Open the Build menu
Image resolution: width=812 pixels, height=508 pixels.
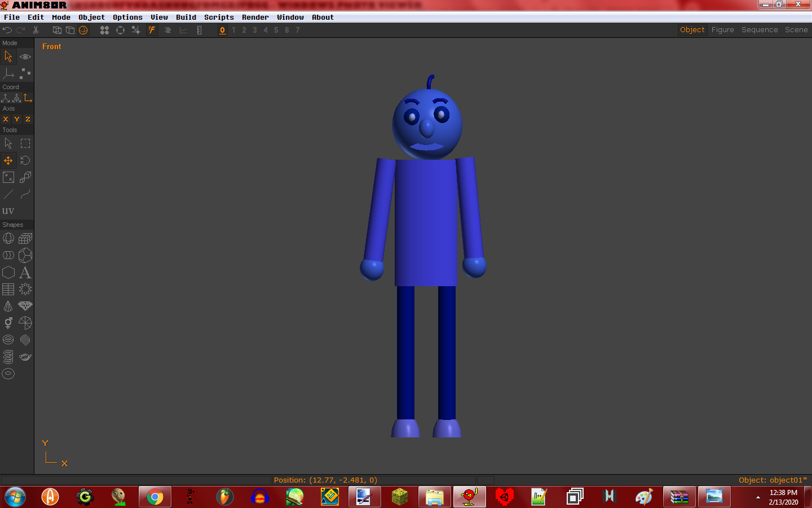186,17
